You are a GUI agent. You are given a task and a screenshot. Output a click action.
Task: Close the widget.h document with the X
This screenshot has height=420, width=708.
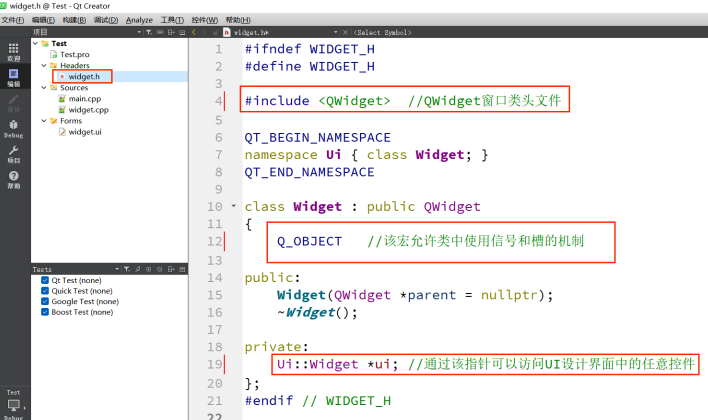pos(345,32)
